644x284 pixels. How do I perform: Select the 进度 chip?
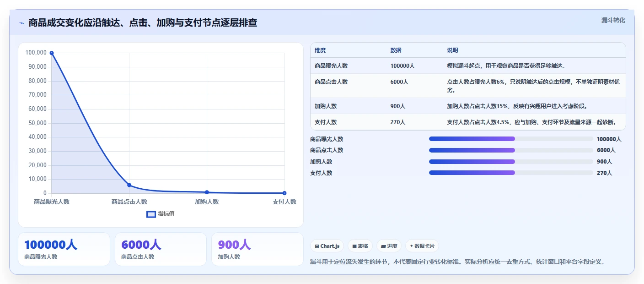coord(389,246)
